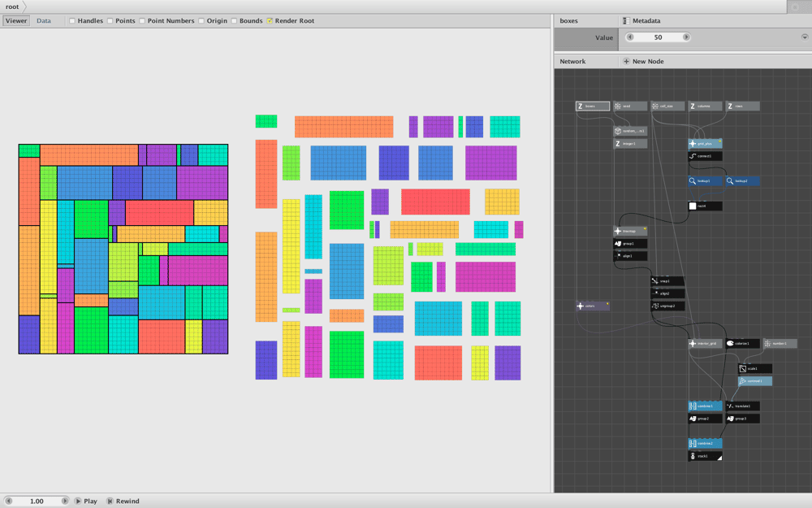Viewport: 812px width, 508px height.
Task: Click the Network panel label
Action: pos(572,61)
